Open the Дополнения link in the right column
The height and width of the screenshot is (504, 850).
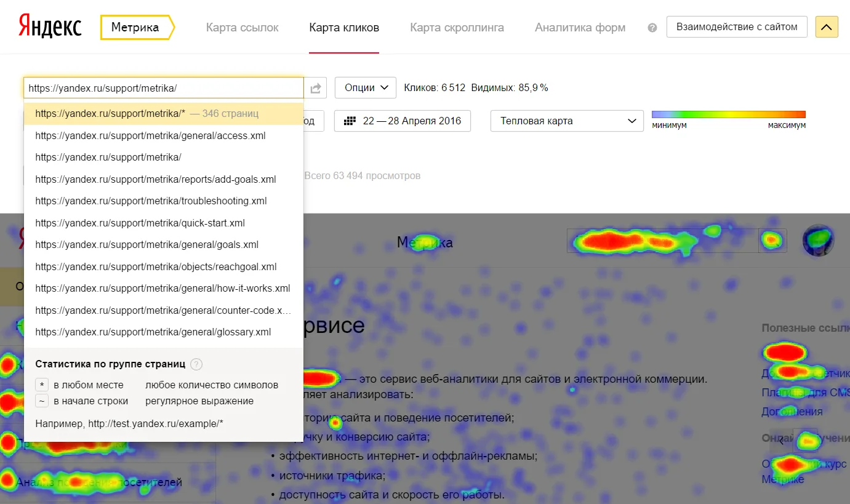point(792,412)
